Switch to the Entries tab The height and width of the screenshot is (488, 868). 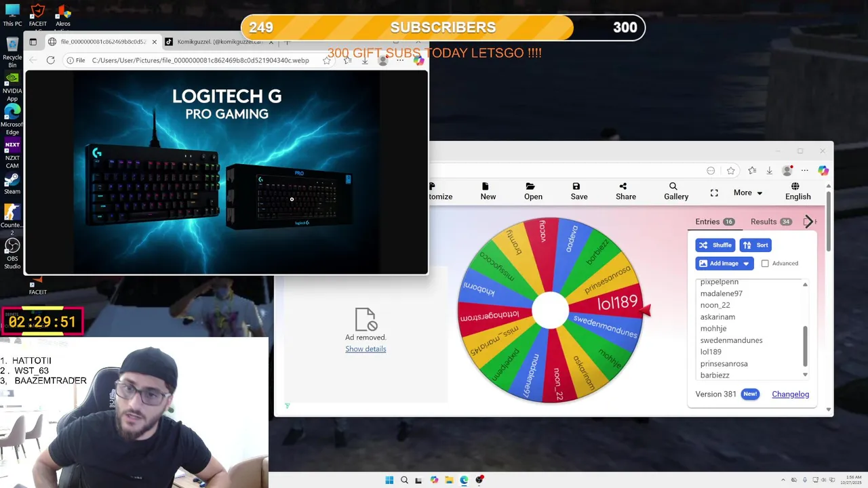point(714,222)
